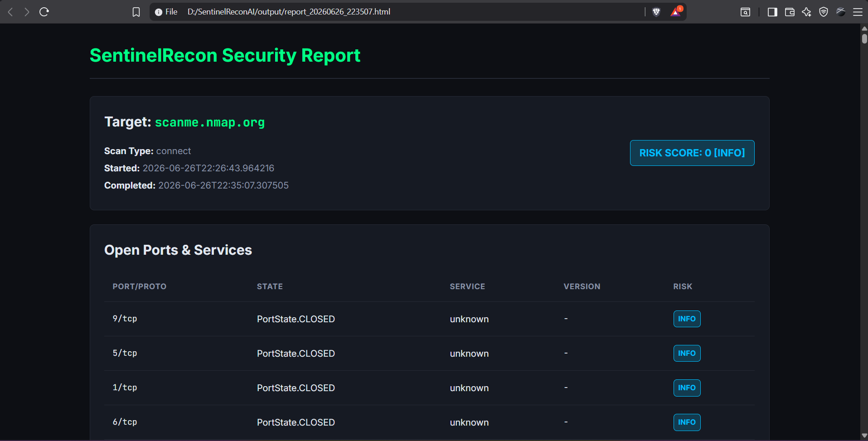Select the 5/tcp port cell
The width and height of the screenshot is (868, 441).
pos(125,353)
